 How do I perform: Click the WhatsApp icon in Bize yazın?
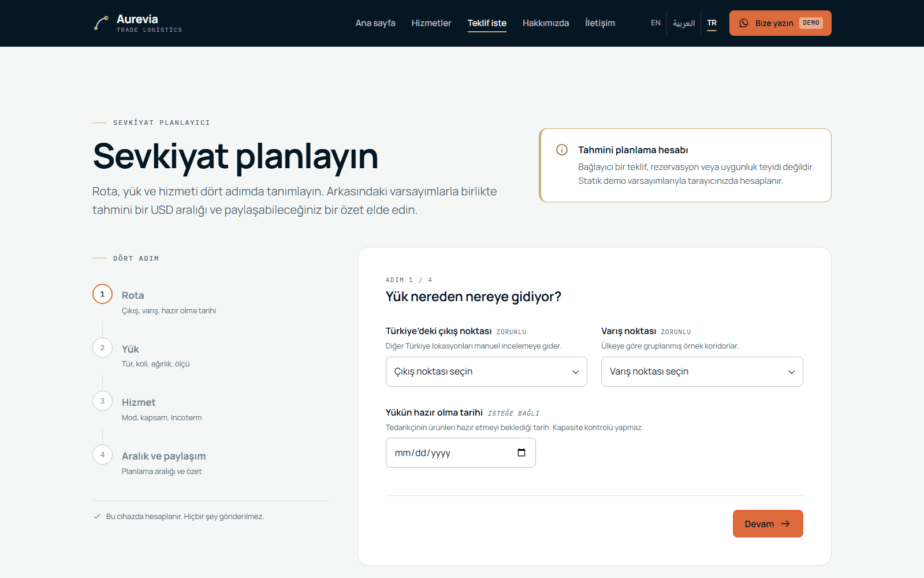[744, 23]
